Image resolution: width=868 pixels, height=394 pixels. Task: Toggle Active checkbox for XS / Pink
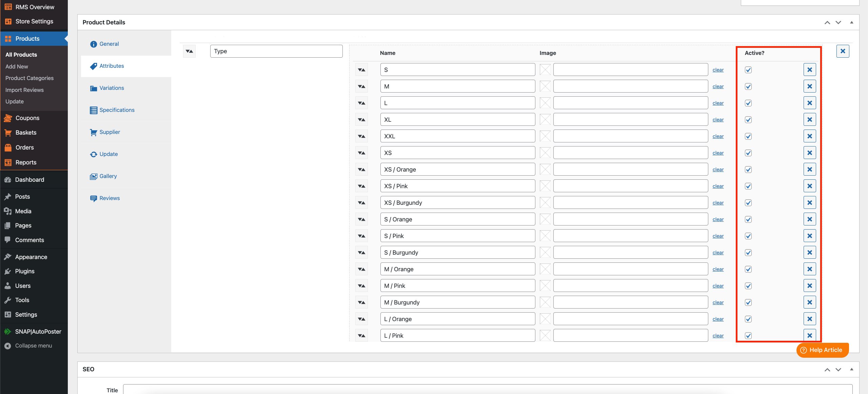(748, 186)
